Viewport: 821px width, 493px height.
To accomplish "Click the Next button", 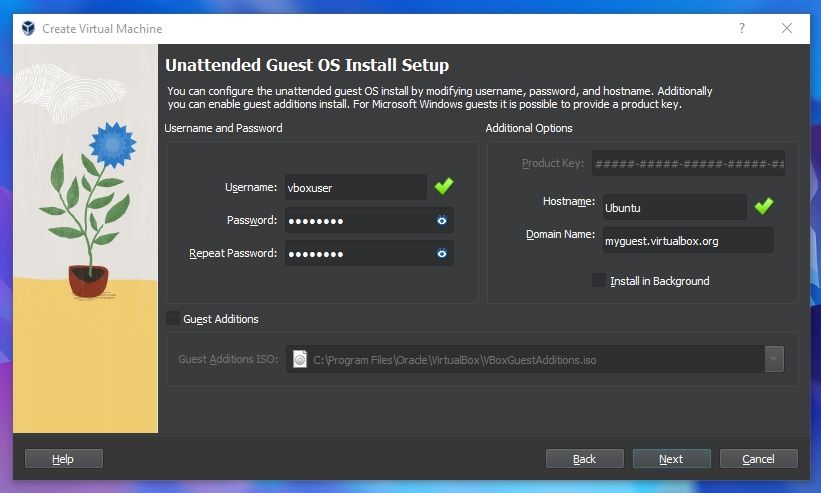I will 671,458.
